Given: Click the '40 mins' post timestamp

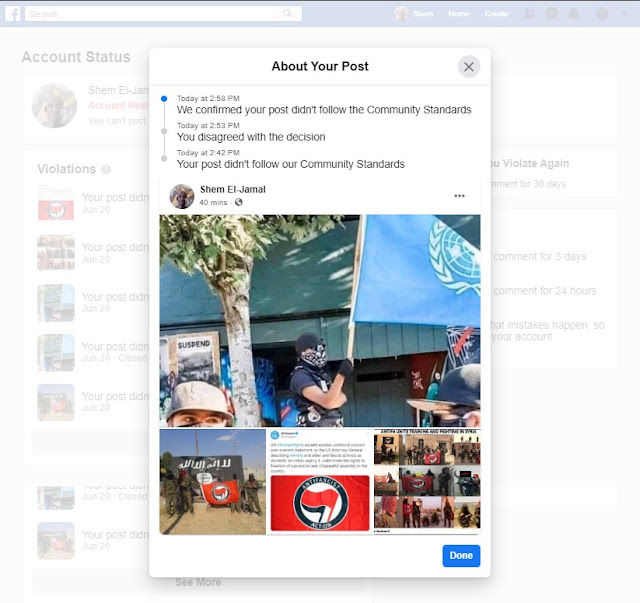Looking at the screenshot, I should tap(213, 202).
